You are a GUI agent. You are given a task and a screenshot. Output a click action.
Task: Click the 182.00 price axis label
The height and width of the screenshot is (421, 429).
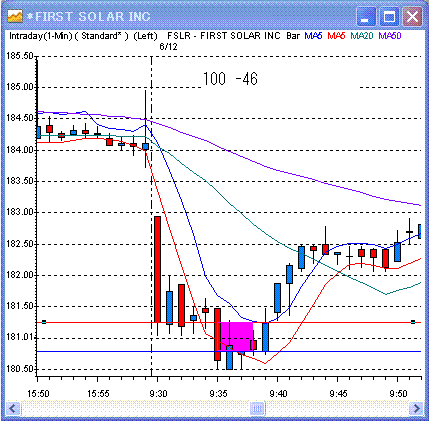point(20,275)
